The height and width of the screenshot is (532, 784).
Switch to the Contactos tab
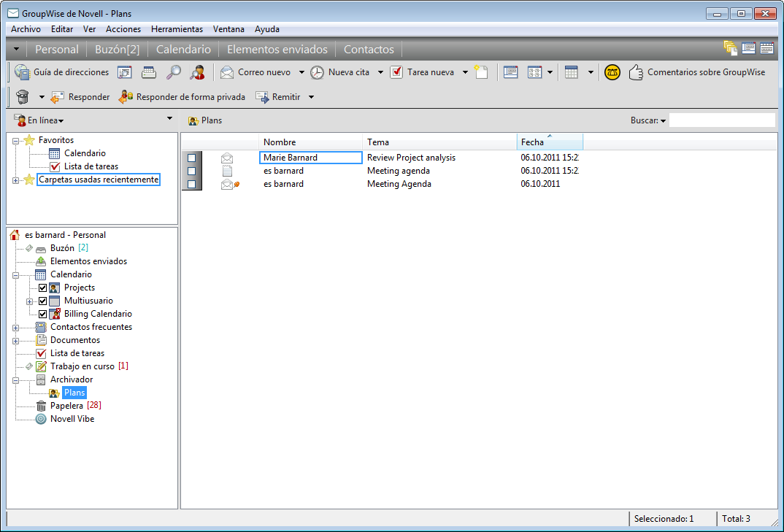(369, 50)
